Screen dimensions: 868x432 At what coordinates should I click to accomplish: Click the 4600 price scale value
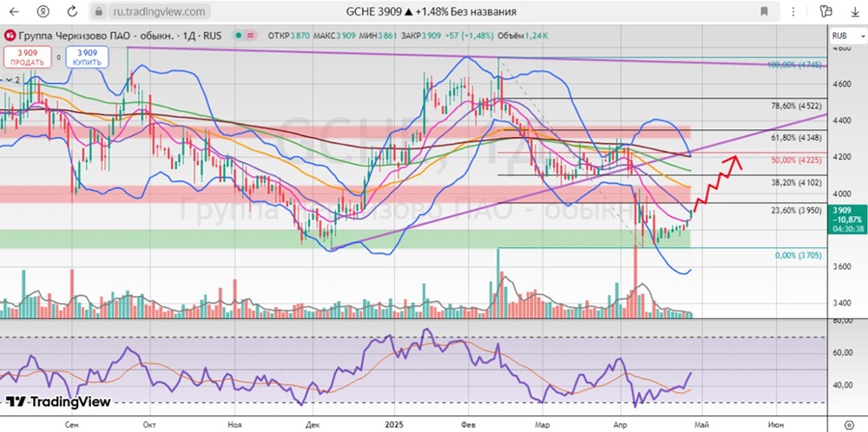[842, 83]
